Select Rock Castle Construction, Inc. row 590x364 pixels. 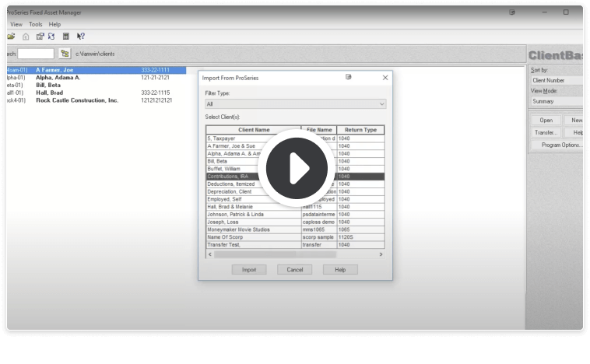(97, 100)
